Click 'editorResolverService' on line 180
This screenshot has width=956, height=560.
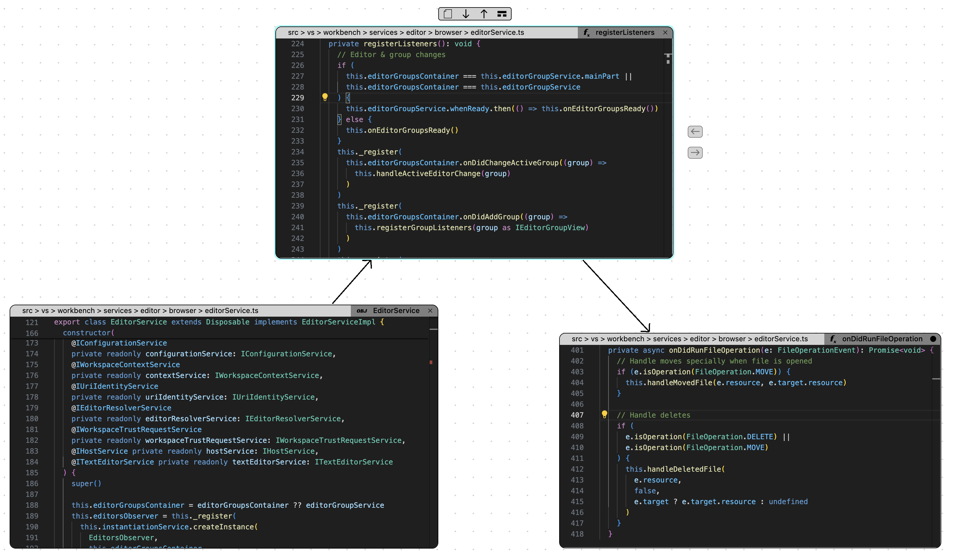[x=191, y=419]
